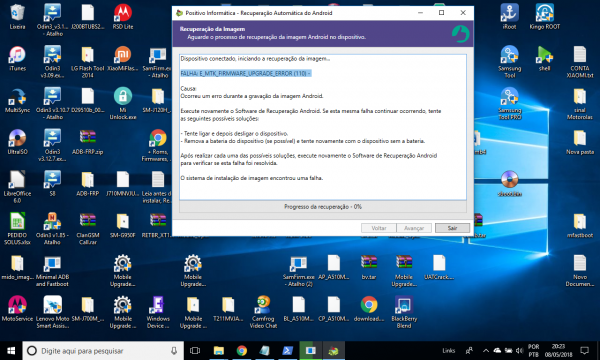Select the MultiSync desktop icon
Viewport: 600px width, 360px height.
tap(17, 101)
